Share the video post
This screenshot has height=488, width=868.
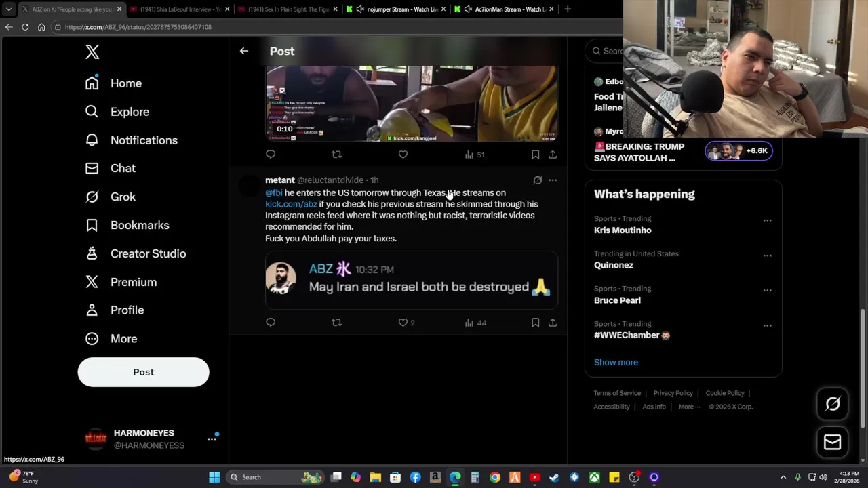pos(553,155)
